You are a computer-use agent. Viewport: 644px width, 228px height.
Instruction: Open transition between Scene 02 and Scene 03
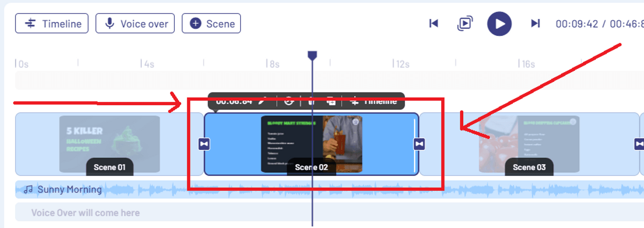[x=419, y=144]
